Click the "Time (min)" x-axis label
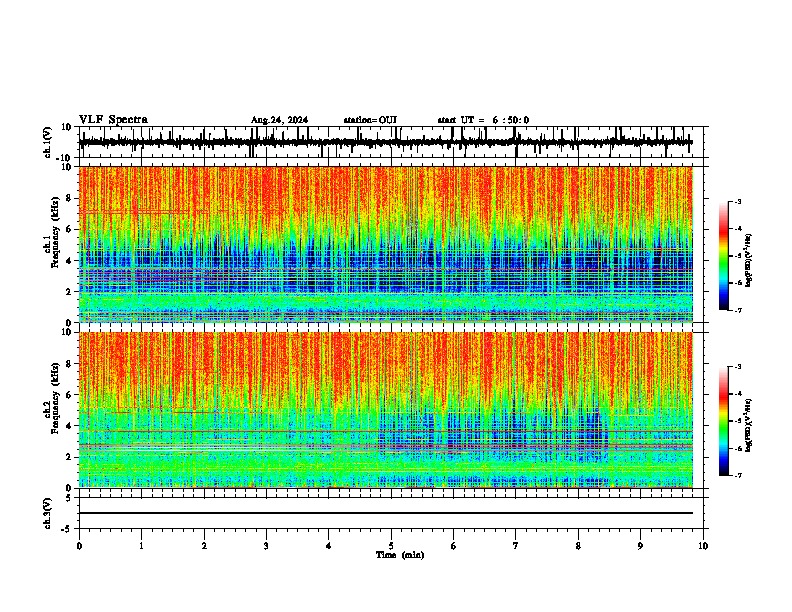 pos(400,555)
